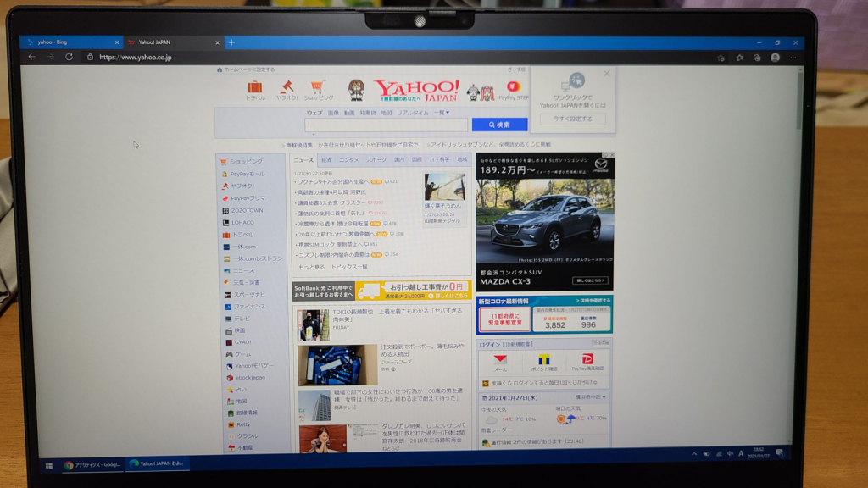Open the 新型コロナ最新情報 panel
868x488 pixels.
coord(544,315)
